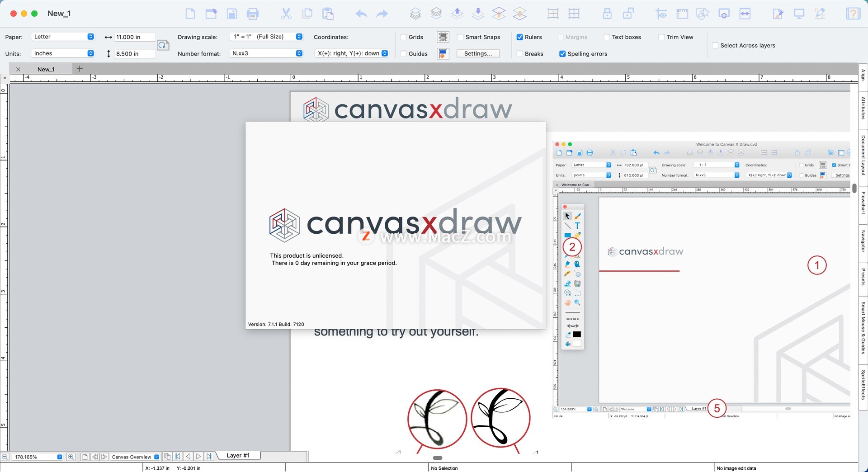Expand the Units inches dropdown
This screenshot has height=472, width=868.
coord(63,53)
